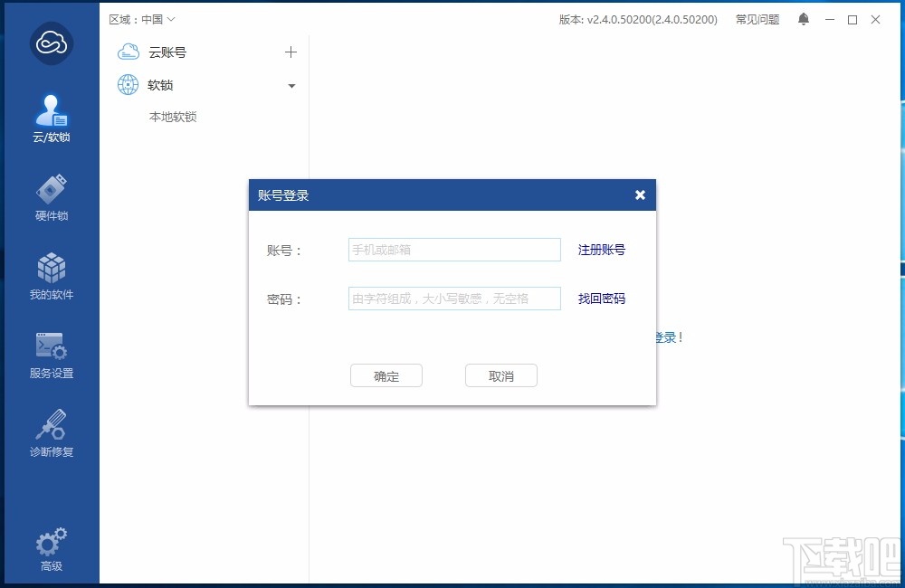Click the 找回密码 password recovery link

[x=601, y=298]
